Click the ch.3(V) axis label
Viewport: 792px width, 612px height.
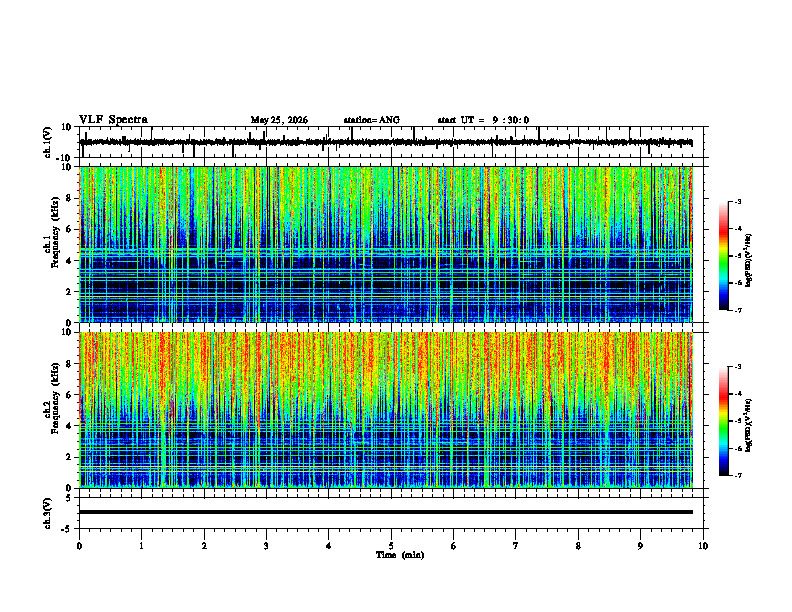[x=47, y=513]
